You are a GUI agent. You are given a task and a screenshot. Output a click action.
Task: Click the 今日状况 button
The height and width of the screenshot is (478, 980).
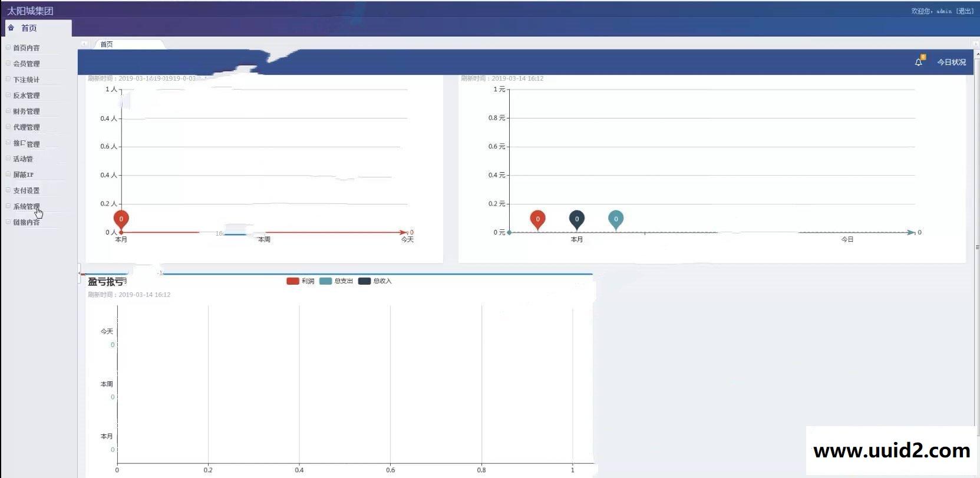coord(951,62)
